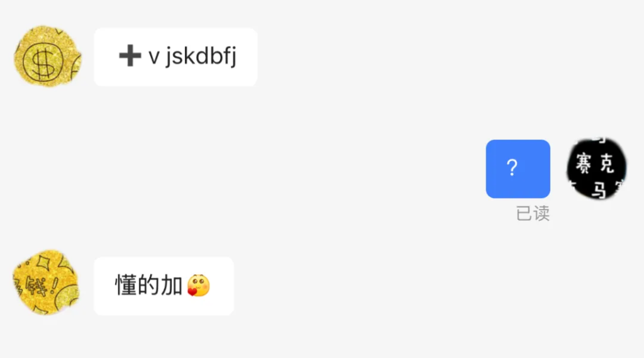Click the 加 character in last message
The width and height of the screenshot is (644, 358).
coord(171,285)
